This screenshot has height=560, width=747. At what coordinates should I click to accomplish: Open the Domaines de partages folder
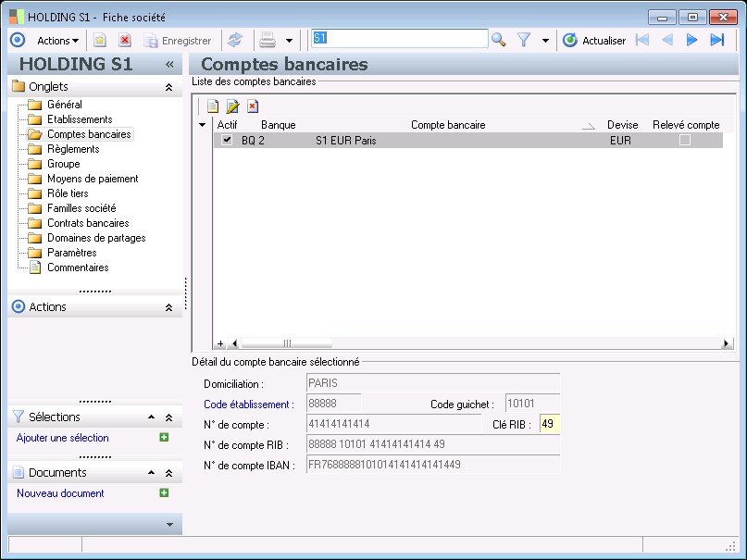[x=96, y=238]
